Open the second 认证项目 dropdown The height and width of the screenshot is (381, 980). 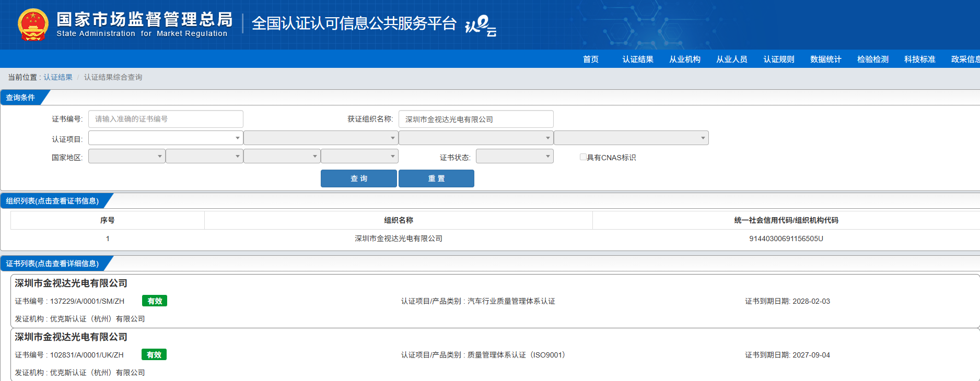320,138
